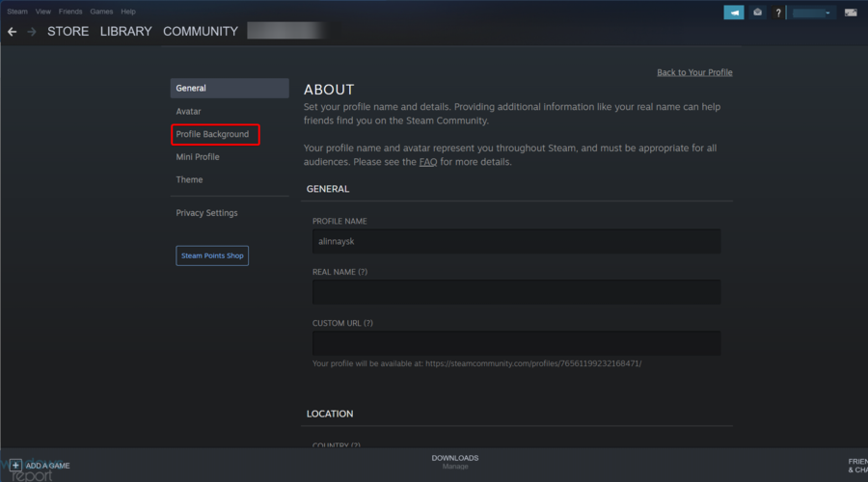Go forward with the right arrow
This screenshot has height=482, width=868.
click(32, 32)
